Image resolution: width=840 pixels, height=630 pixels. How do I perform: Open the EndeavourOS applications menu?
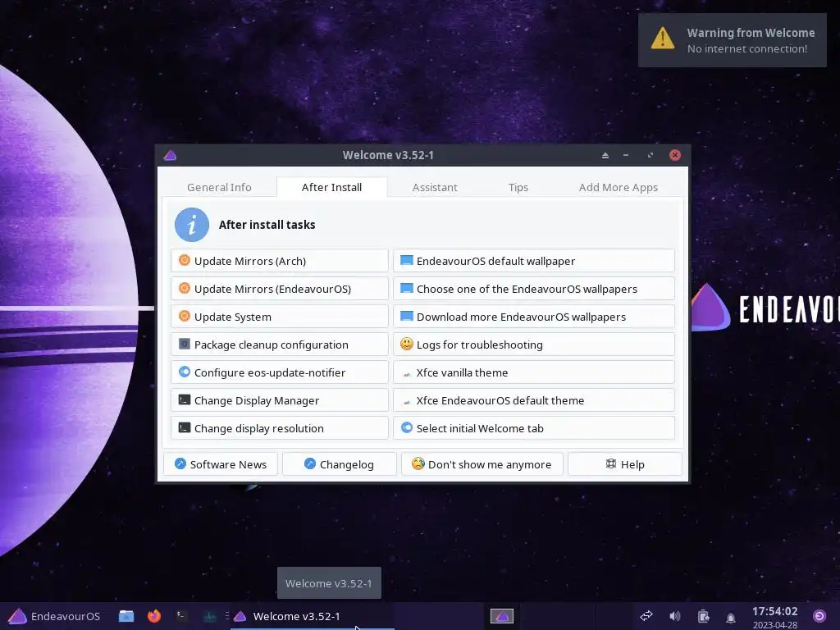tap(54, 616)
